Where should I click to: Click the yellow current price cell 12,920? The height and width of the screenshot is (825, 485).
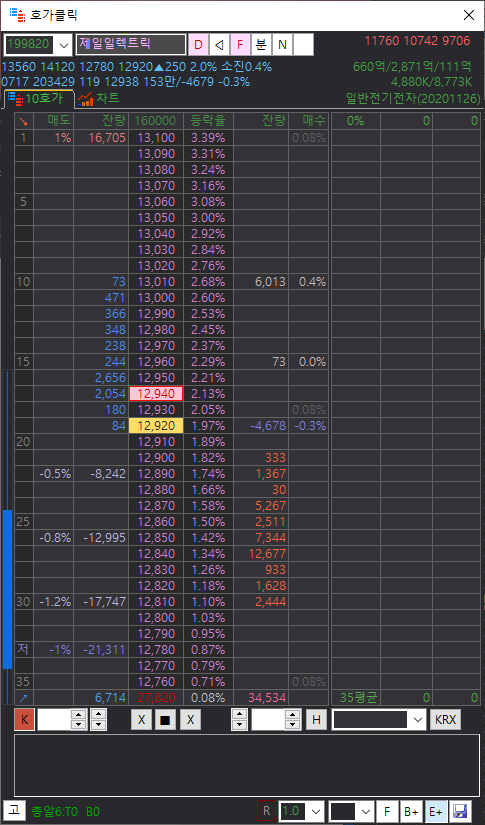point(156,426)
